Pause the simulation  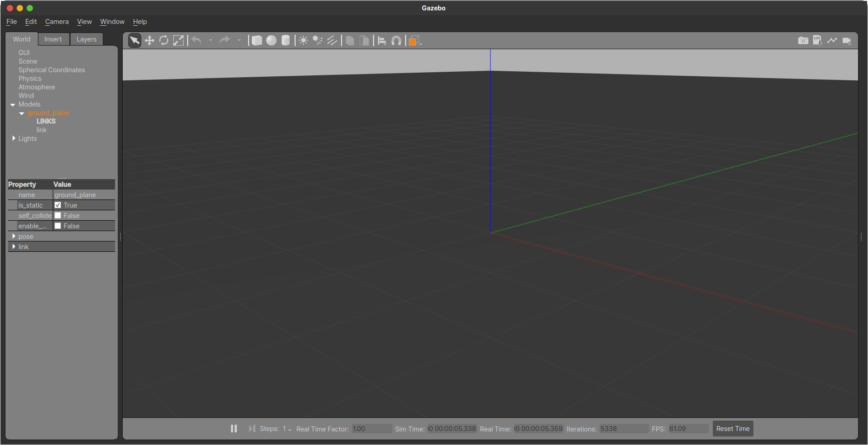pos(234,428)
